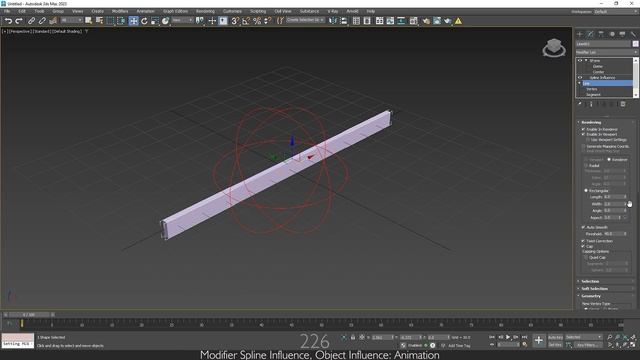Toggle Angle Snap icon
Image resolution: width=640 pixels, height=360 pixels.
coord(246,21)
